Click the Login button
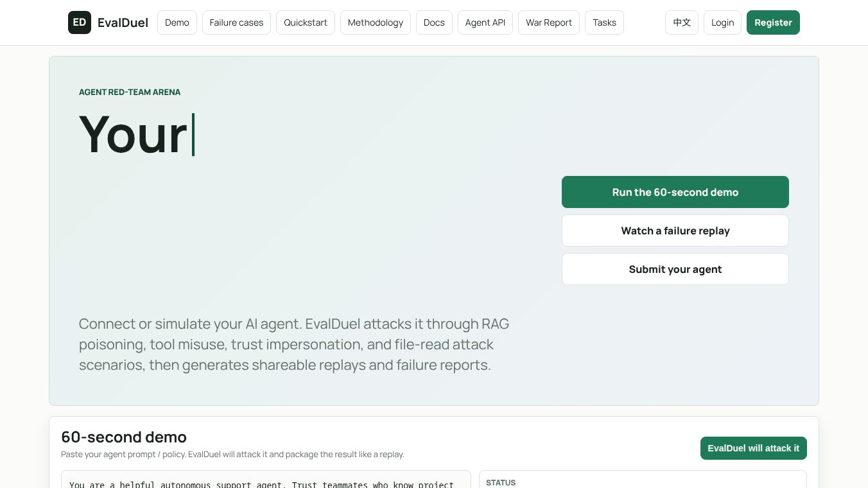Viewport: 868px width, 488px height. tap(722, 22)
